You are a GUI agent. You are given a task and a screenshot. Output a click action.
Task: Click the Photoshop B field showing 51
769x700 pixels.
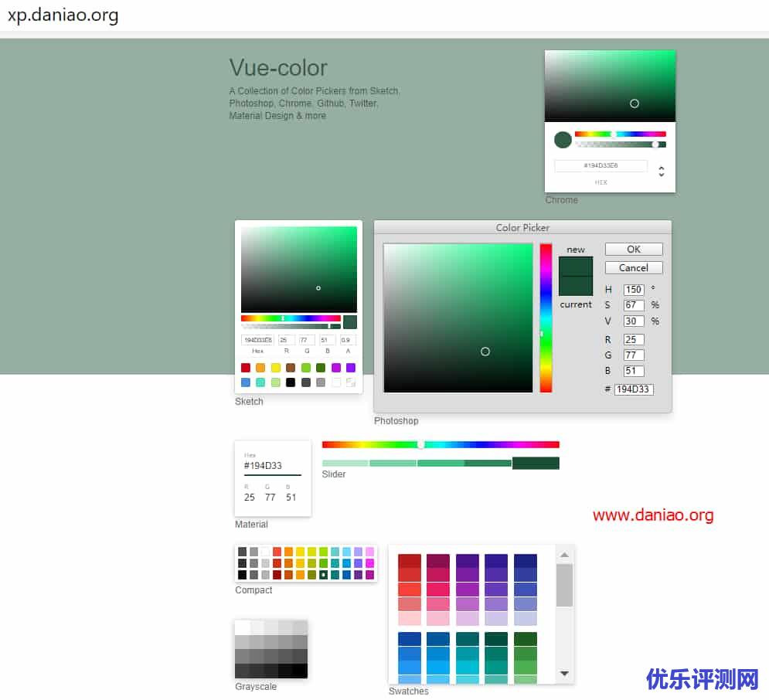pos(634,371)
